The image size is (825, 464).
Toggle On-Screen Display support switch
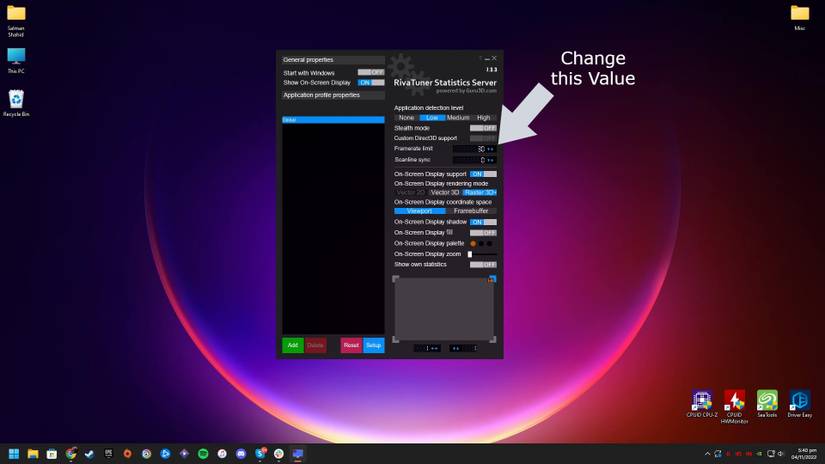pyautogui.click(x=483, y=174)
